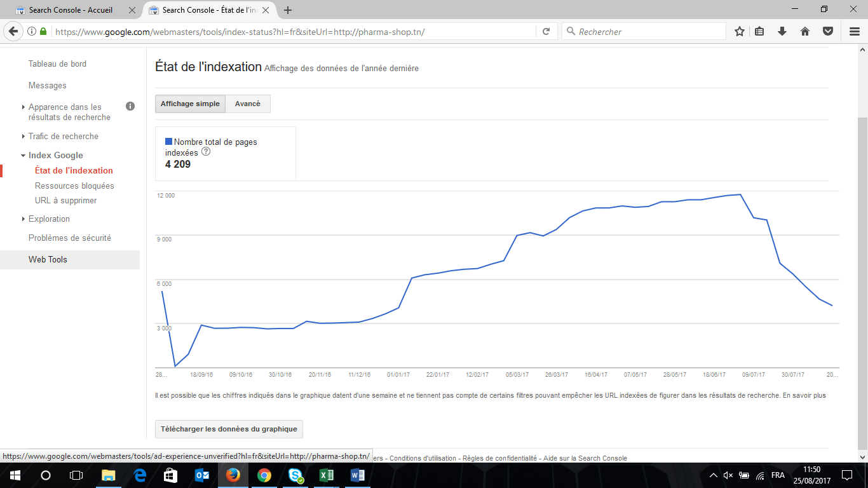Reload the page using the refresh icon
Image resolution: width=868 pixels, height=488 pixels.
pyautogui.click(x=546, y=31)
